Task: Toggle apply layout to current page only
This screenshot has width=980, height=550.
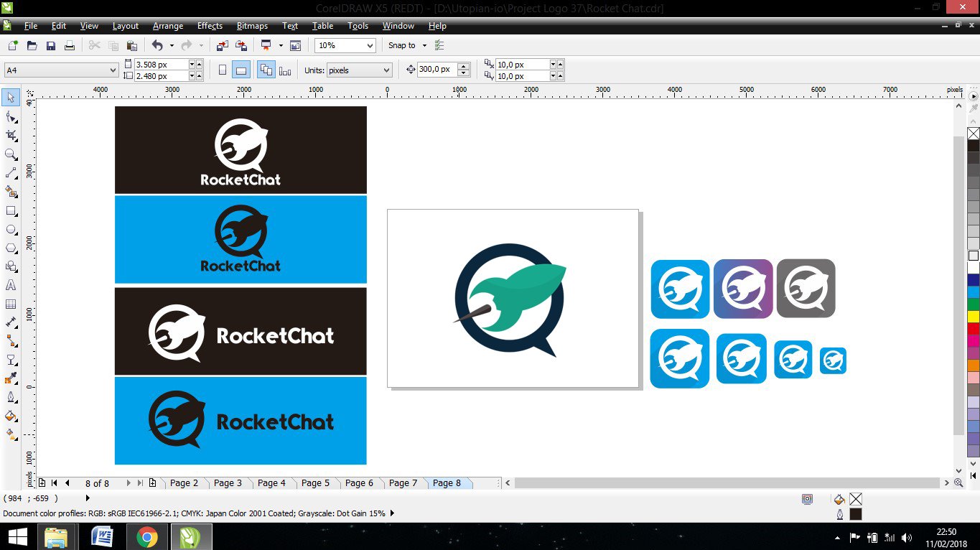Action: coord(285,70)
